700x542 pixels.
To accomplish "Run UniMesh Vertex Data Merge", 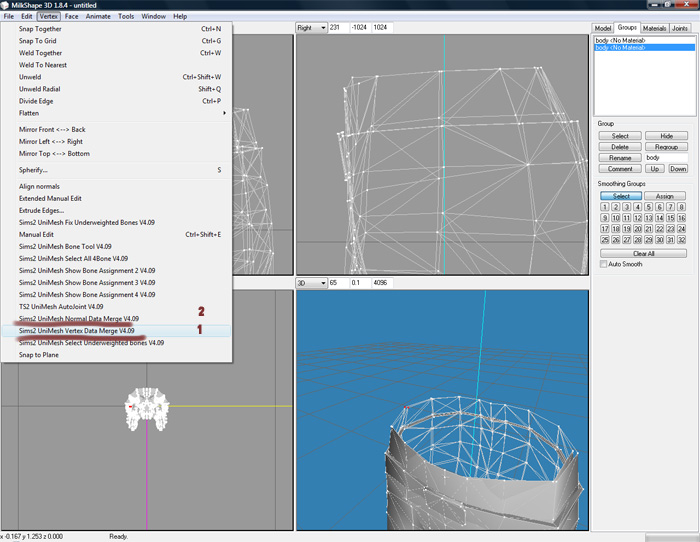I will (116, 331).
